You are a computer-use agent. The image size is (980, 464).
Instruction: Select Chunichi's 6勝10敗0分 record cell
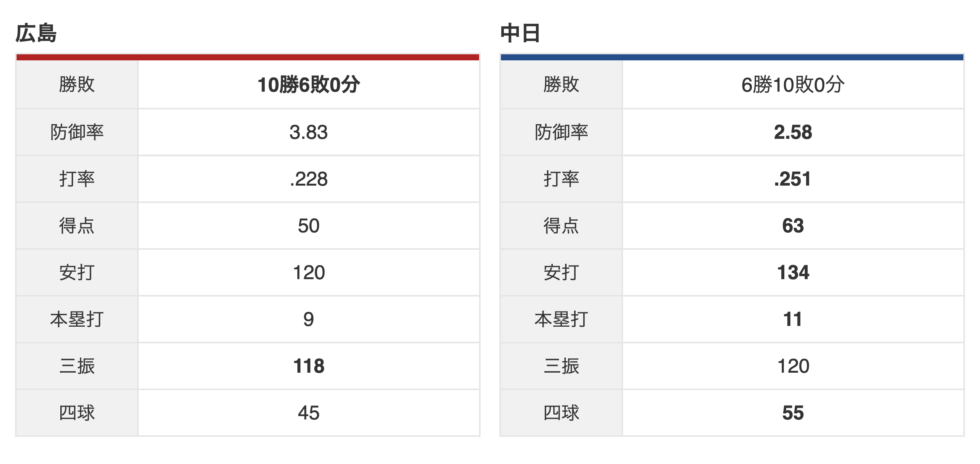pos(793,85)
